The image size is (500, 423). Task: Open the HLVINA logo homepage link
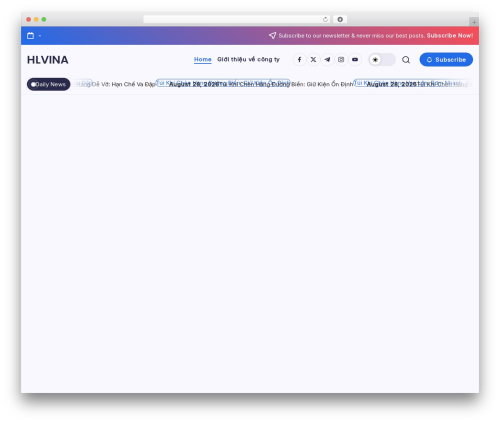[48, 60]
